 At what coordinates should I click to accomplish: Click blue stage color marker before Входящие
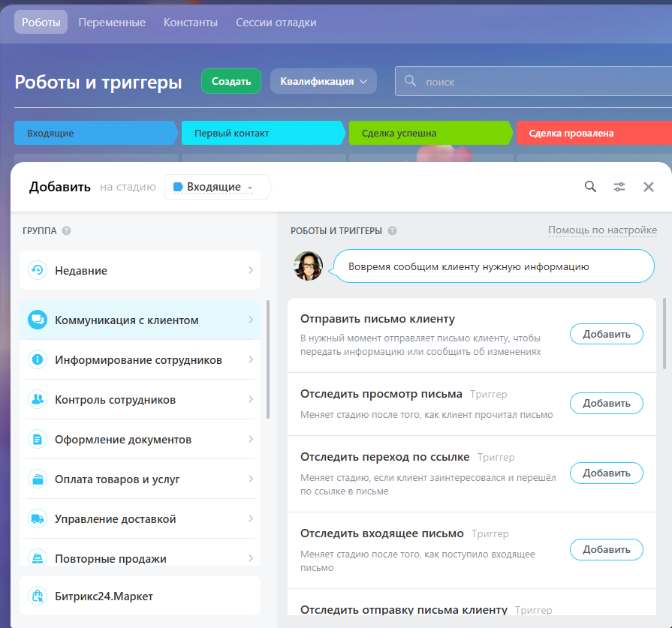(178, 187)
